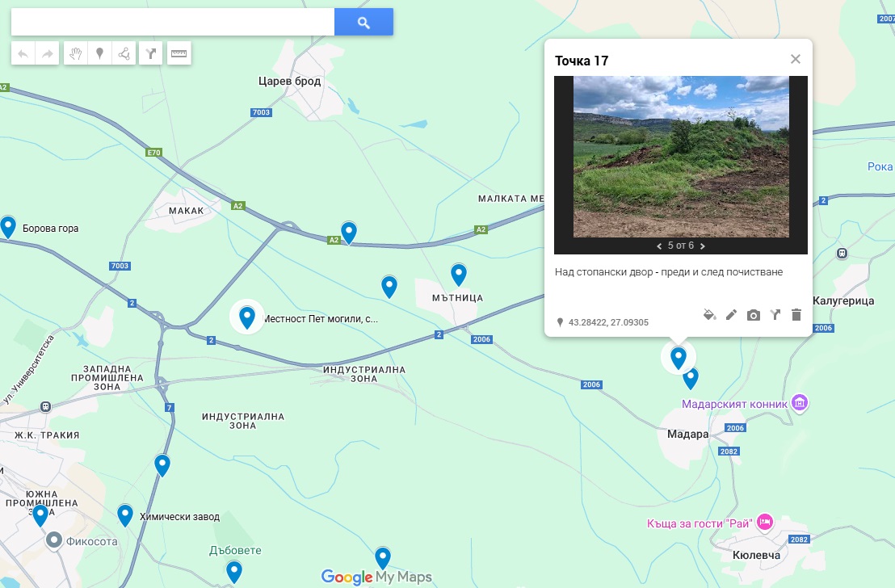The width and height of the screenshot is (895, 588).
Task: Click the blue search button
Action: (x=363, y=23)
